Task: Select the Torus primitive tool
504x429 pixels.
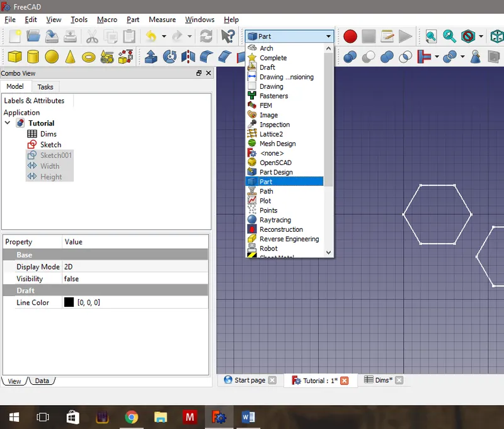Action: 88,57
